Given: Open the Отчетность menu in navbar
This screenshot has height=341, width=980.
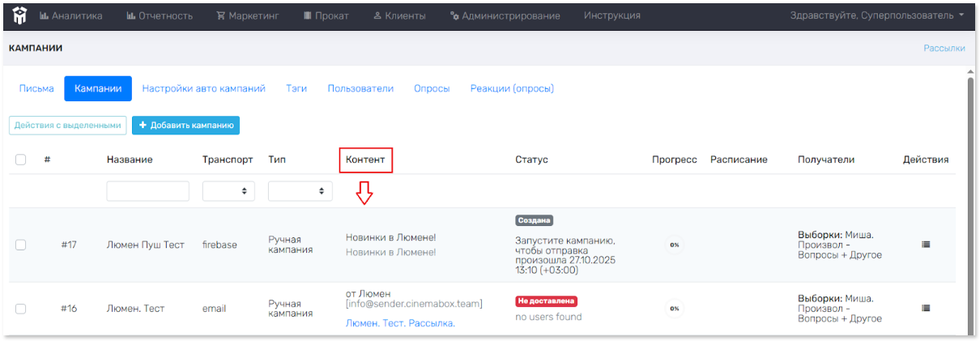Looking at the screenshot, I should tap(160, 15).
